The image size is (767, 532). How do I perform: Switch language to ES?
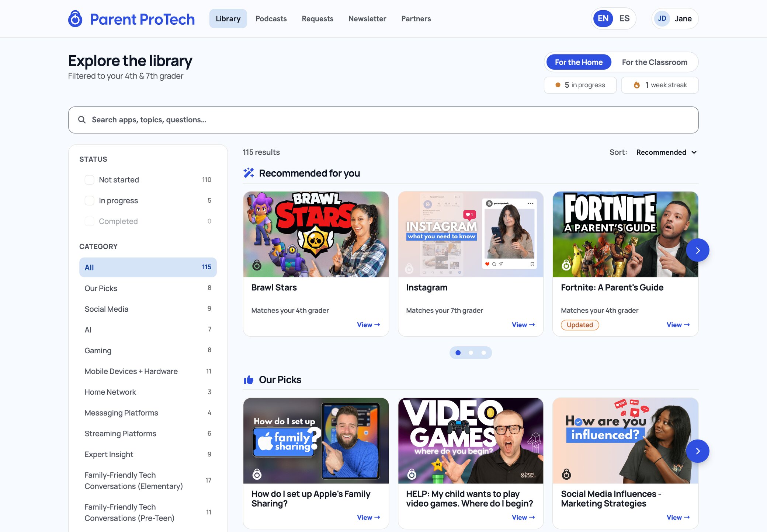pos(624,18)
